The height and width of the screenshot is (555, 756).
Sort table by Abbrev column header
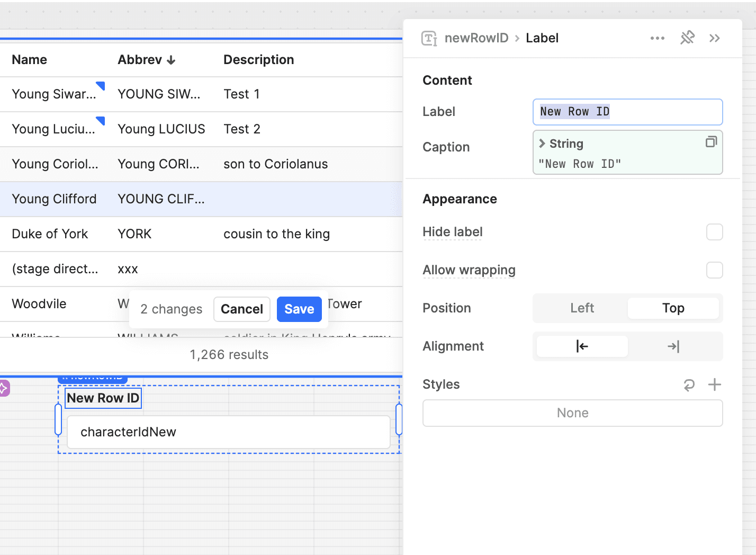146,60
